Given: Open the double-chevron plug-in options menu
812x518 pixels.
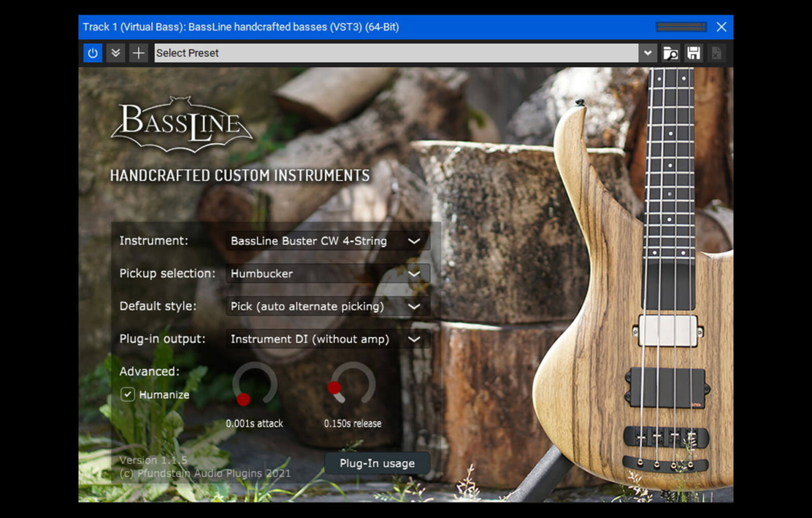Looking at the screenshot, I should [116, 53].
